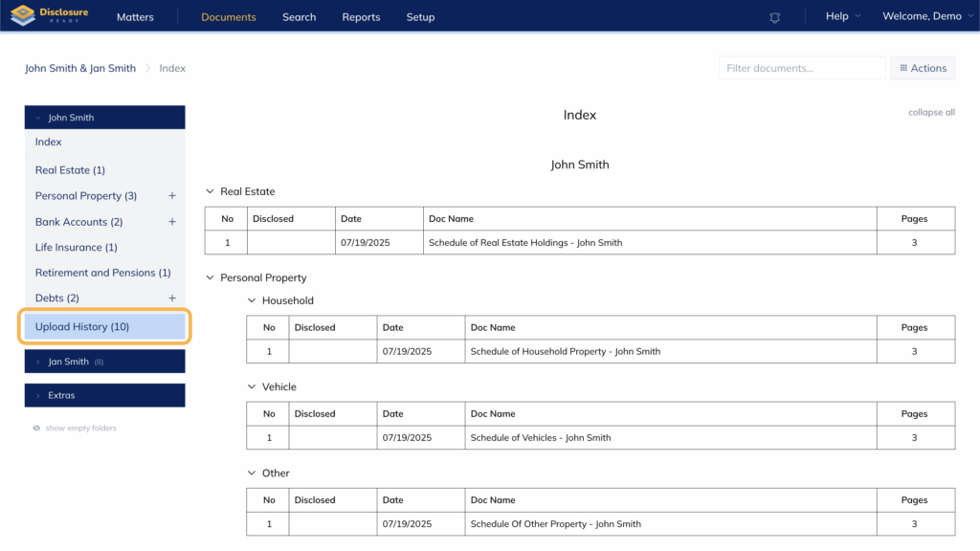Screen dimensions: 980x551
Task: Click the Filter documents input field
Action: click(x=801, y=68)
